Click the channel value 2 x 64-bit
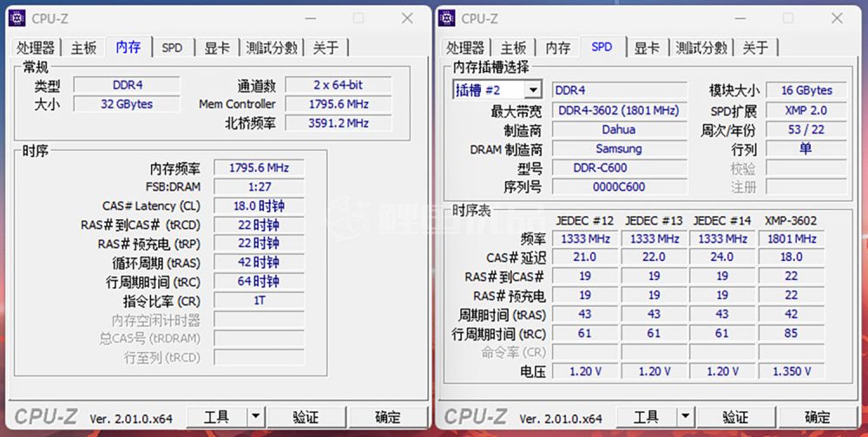 pyautogui.click(x=339, y=85)
